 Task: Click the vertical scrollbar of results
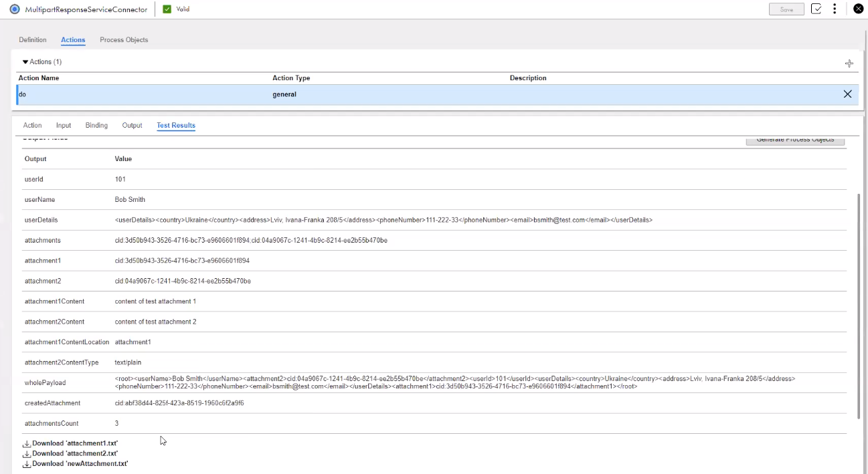point(859,306)
